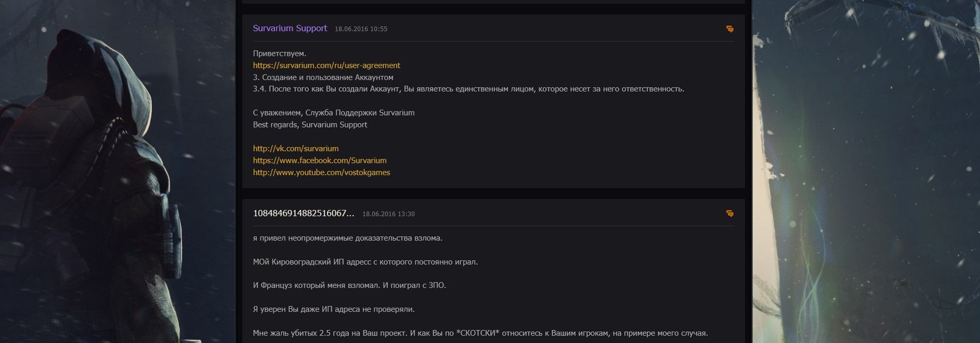The image size is (980, 343).
Task: Click quote icon on the 13:30 post
Action: coord(729,214)
